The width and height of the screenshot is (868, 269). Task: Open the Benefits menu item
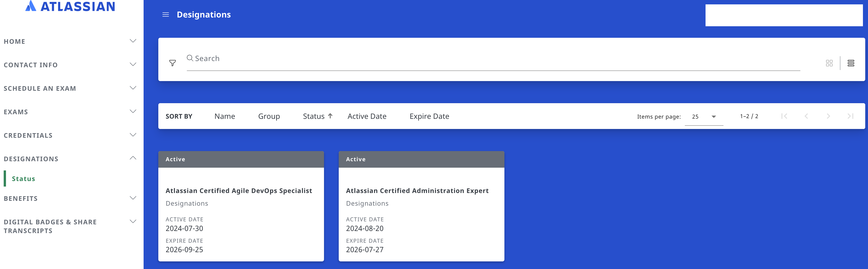point(21,199)
